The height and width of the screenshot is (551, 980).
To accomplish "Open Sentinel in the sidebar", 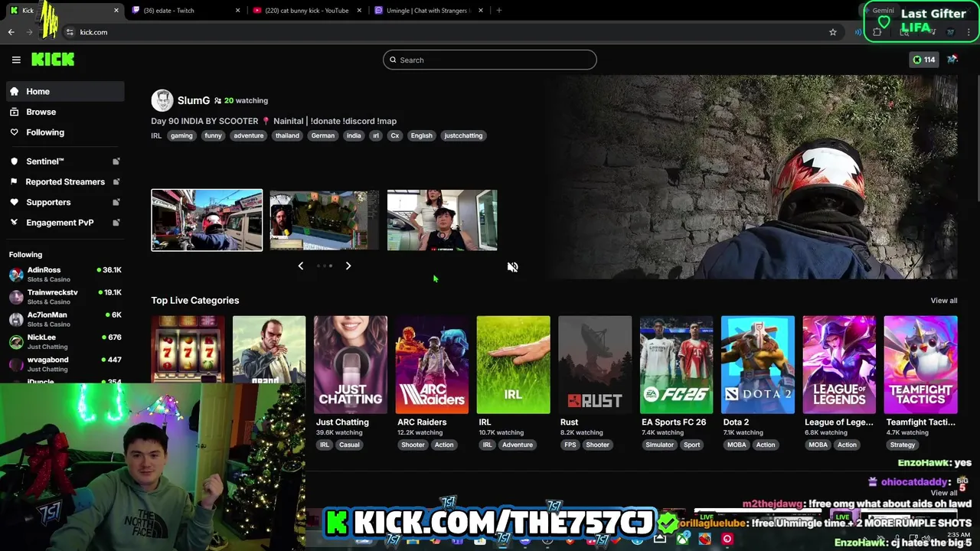I will pyautogui.click(x=64, y=161).
